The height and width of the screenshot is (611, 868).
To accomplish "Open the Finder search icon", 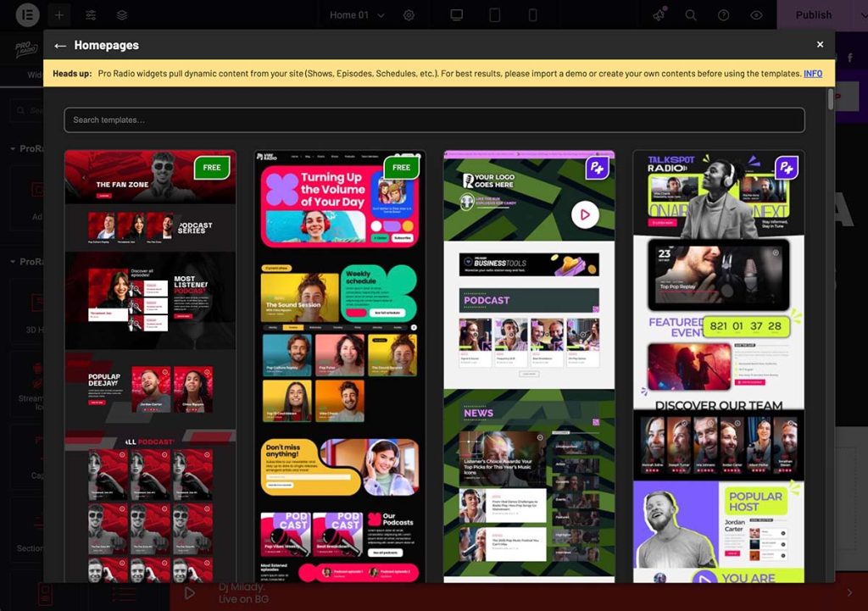I will [x=691, y=15].
